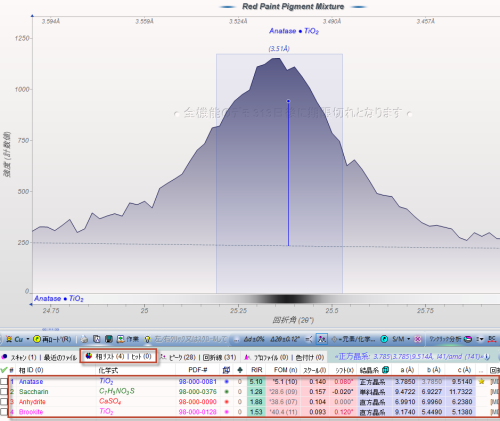Click the green color dot in Saccharin row
Viewport: 500px width, 421px height.
[227, 392]
